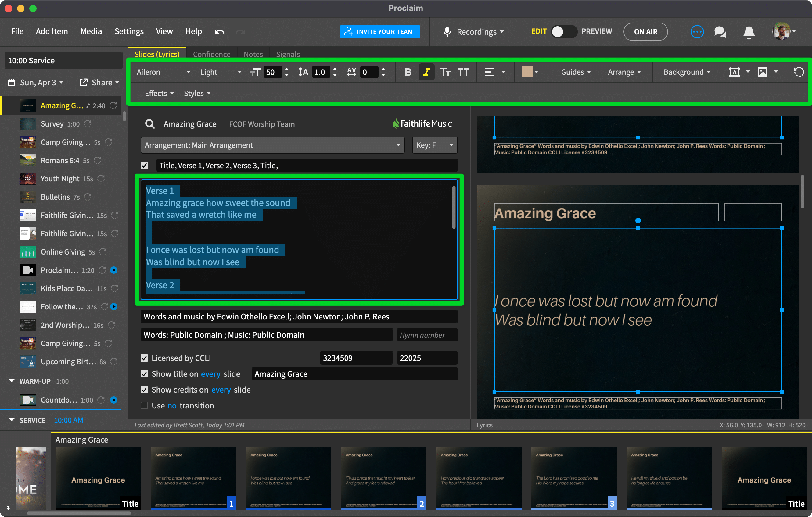Screen dimensions: 812x517
Task: Click the calendar icon beside Sun, Apr 3
Action: point(12,83)
